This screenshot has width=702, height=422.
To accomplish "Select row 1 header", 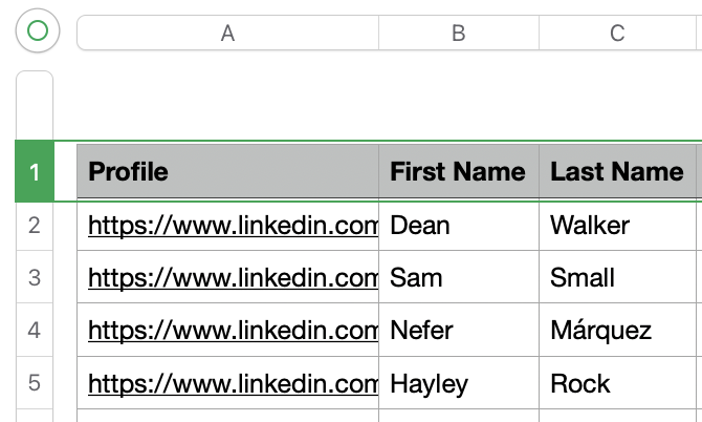I will (x=34, y=172).
